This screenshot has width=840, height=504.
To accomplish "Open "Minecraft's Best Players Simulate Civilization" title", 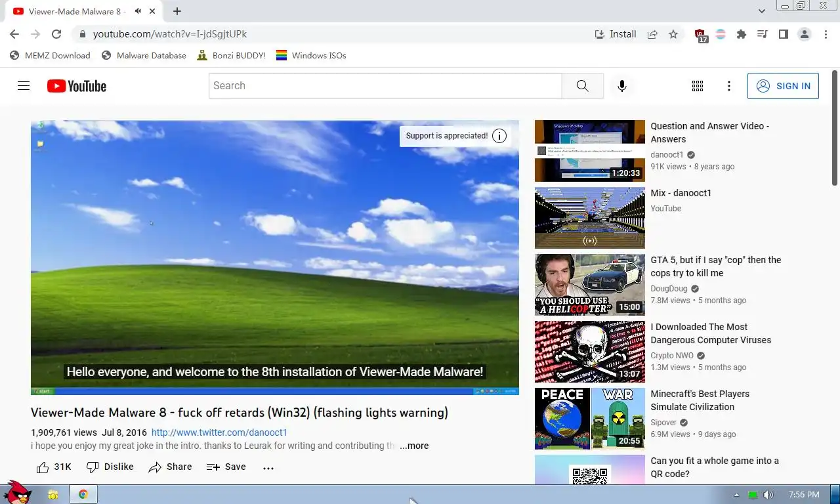I will [700, 400].
